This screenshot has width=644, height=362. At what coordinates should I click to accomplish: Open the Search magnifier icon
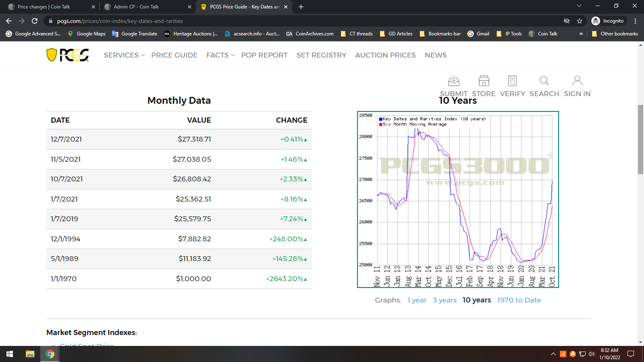click(x=544, y=81)
